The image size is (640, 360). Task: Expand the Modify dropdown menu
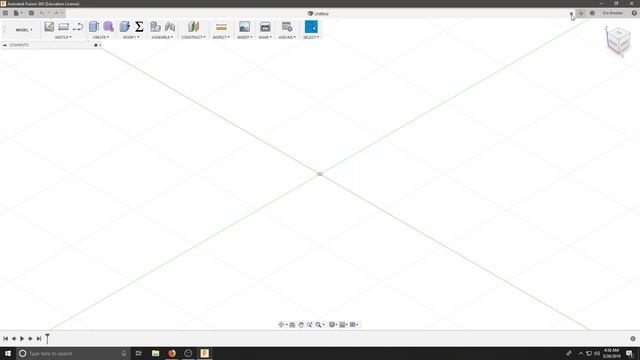tap(131, 37)
